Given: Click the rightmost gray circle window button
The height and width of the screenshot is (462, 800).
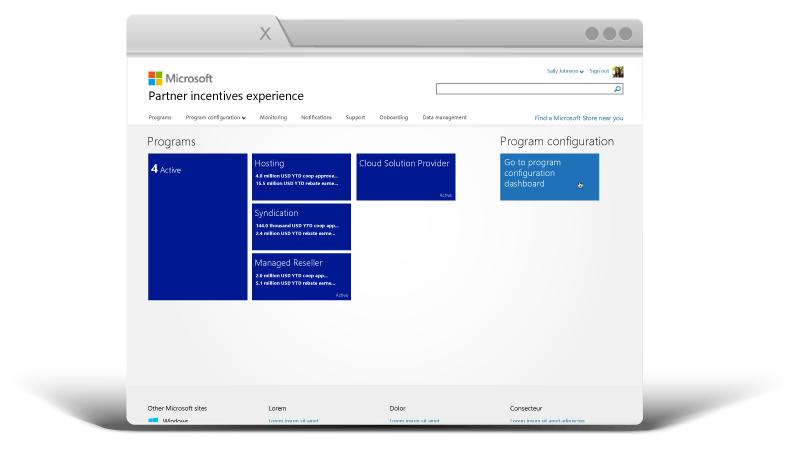Looking at the screenshot, I should click(626, 34).
